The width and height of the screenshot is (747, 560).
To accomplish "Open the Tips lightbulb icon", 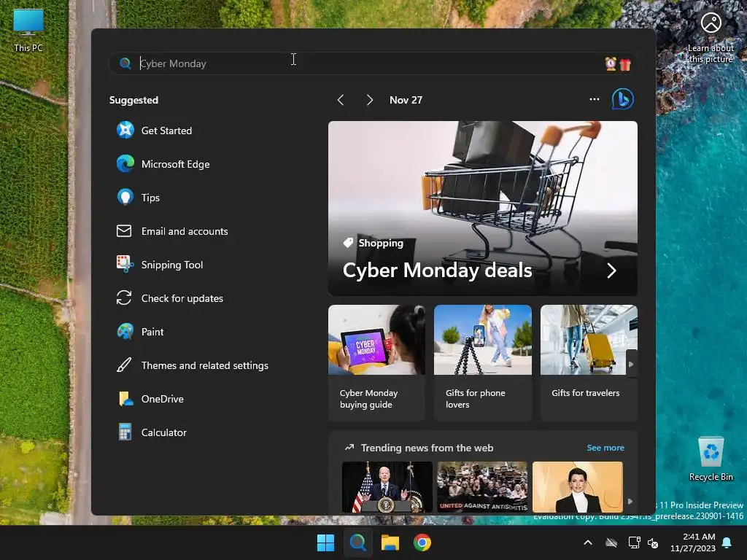I will coord(125,197).
